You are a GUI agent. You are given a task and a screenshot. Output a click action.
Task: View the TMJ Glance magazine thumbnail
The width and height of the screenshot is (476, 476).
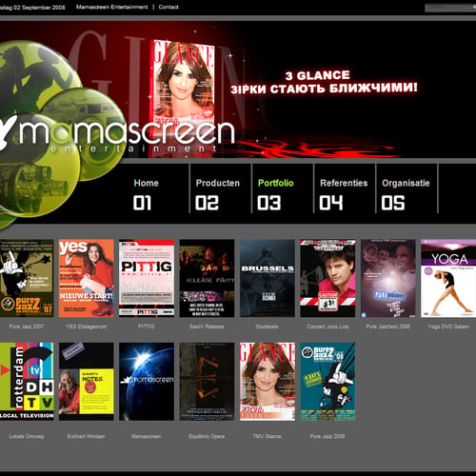[x=268, y=382]
